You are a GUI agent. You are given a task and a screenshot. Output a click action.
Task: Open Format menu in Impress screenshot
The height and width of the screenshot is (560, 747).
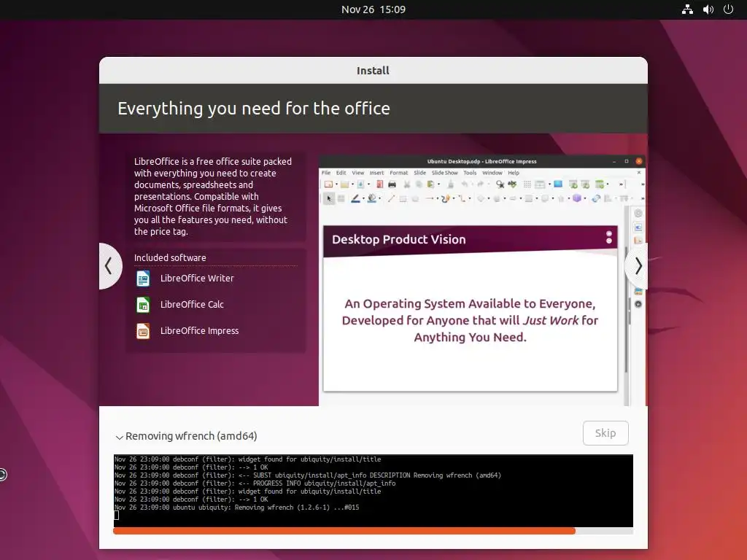399,173
